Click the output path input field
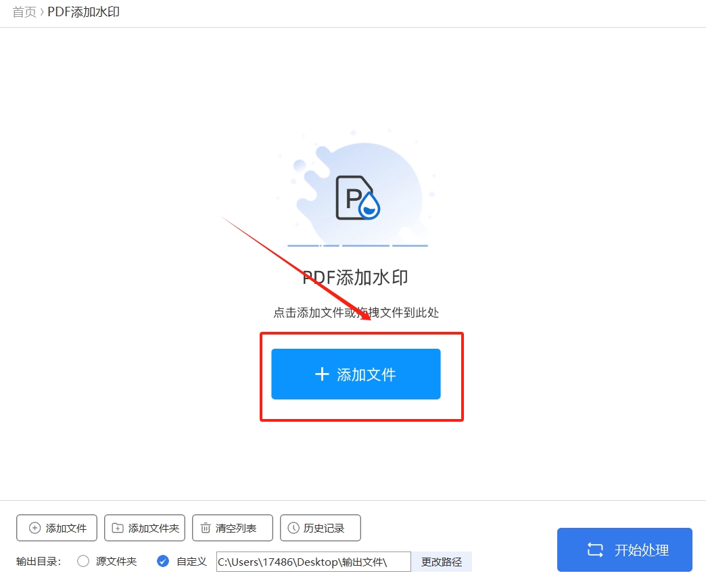The image size is (706, 588). [x=313, y=561]
